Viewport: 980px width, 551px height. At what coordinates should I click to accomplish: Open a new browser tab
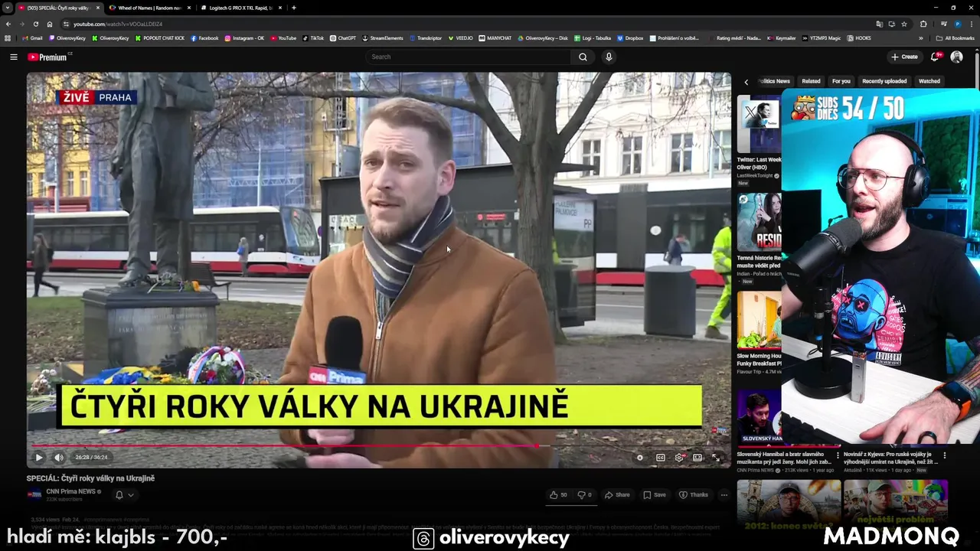click(294, 8)
